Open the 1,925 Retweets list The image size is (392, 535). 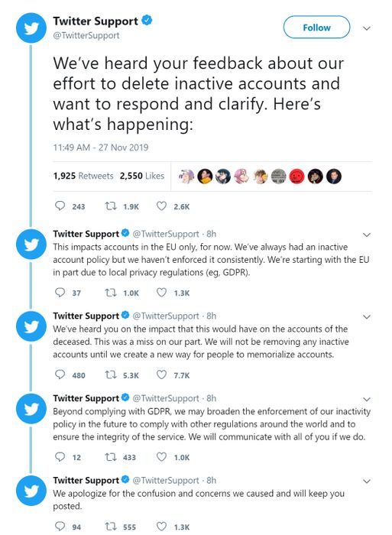click(83, 176)
